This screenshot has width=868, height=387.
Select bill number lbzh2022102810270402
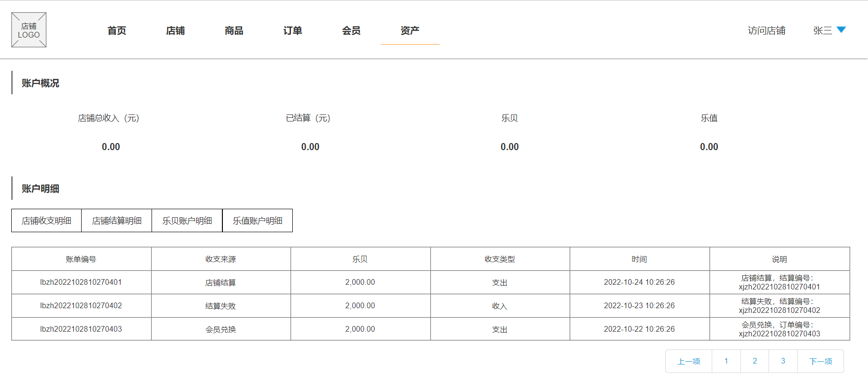81,306
